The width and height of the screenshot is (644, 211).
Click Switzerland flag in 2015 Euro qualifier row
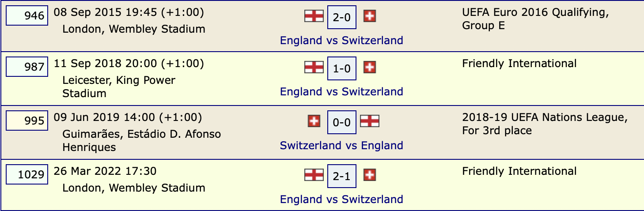click(x=370, y=16)
